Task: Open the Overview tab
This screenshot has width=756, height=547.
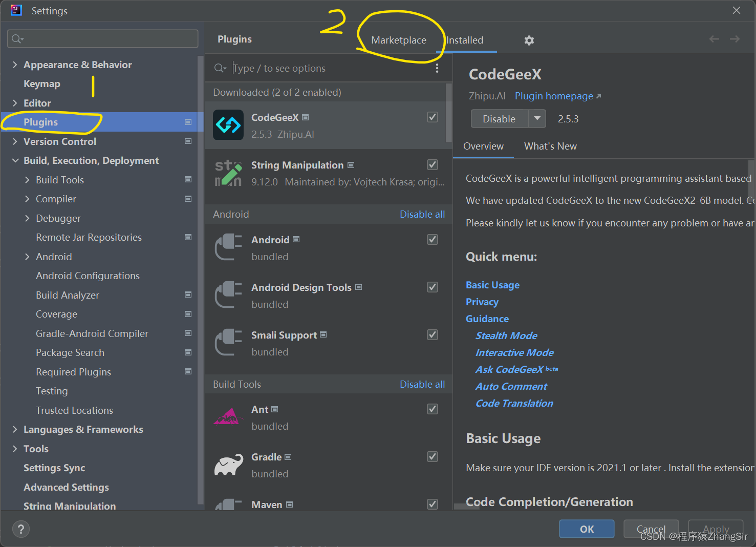Action: 483,146
